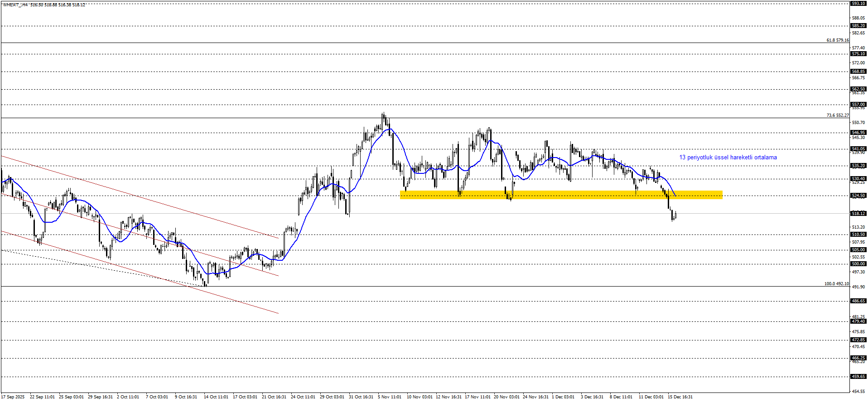Select the '13 periyotluk üssel hareketli ortalama' annotation
This screenshot has height=402, width=868.
pos(728,158)
